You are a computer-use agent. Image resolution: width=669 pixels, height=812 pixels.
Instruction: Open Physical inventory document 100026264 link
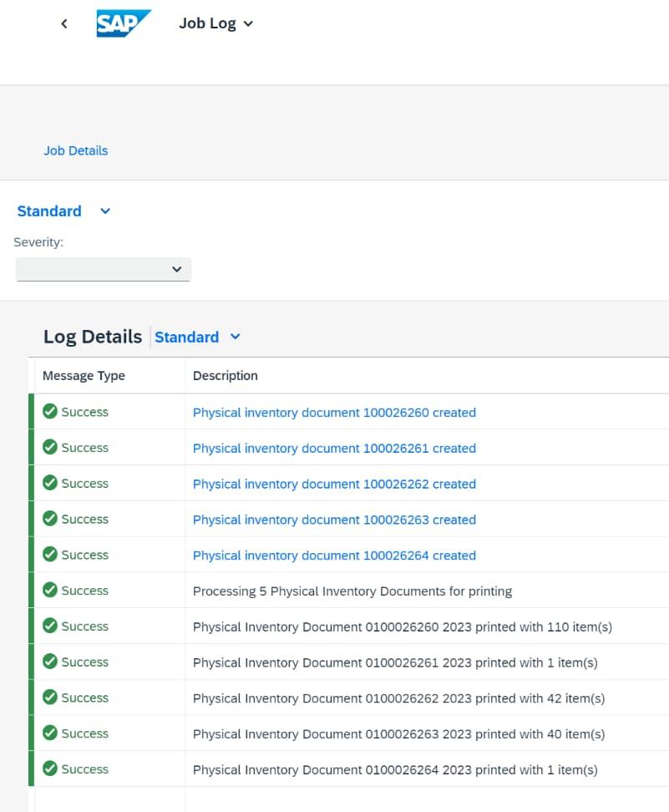tap(334, 556)
